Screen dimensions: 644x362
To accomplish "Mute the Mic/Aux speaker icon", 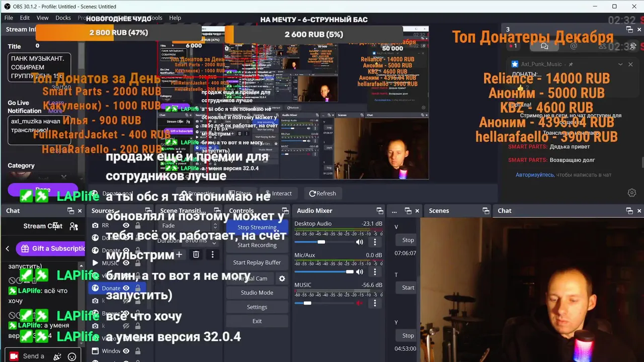I will coord(359,271).
